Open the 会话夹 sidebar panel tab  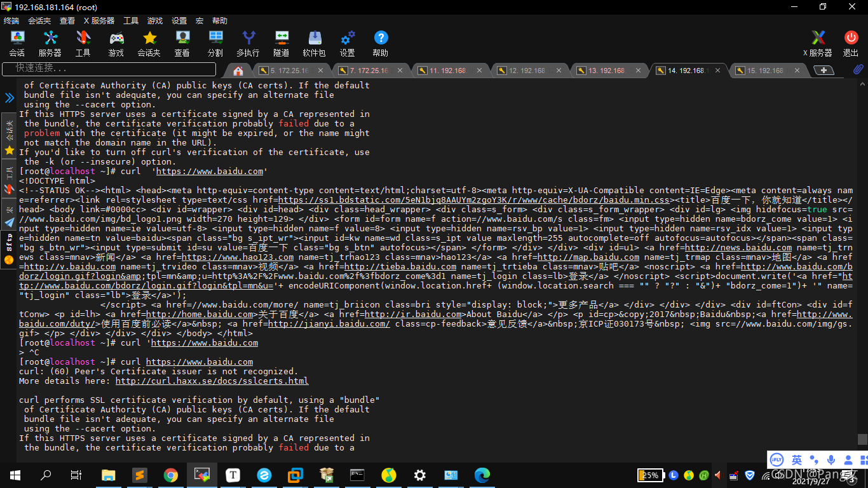(10, 136)
